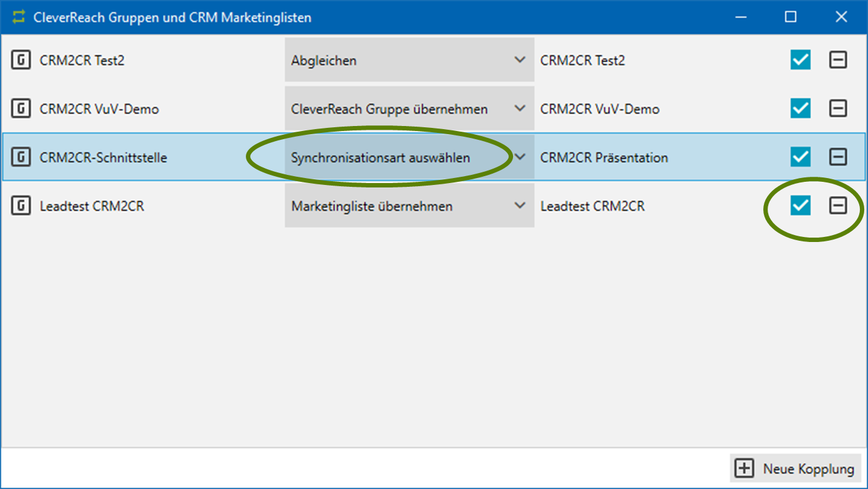
Task: Delete the CRM2CR Präsentation coupling via minus icon
Action: coord(838,157)
